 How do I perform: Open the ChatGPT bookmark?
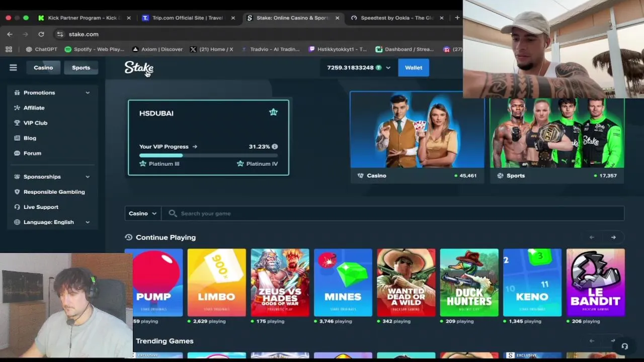click(41, 49)
